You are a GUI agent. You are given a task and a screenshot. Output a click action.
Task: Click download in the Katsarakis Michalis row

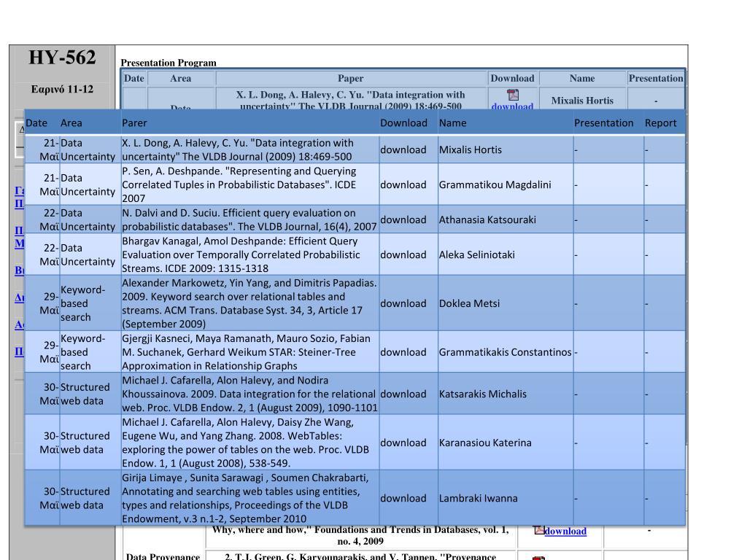click(x=403, y=394)
